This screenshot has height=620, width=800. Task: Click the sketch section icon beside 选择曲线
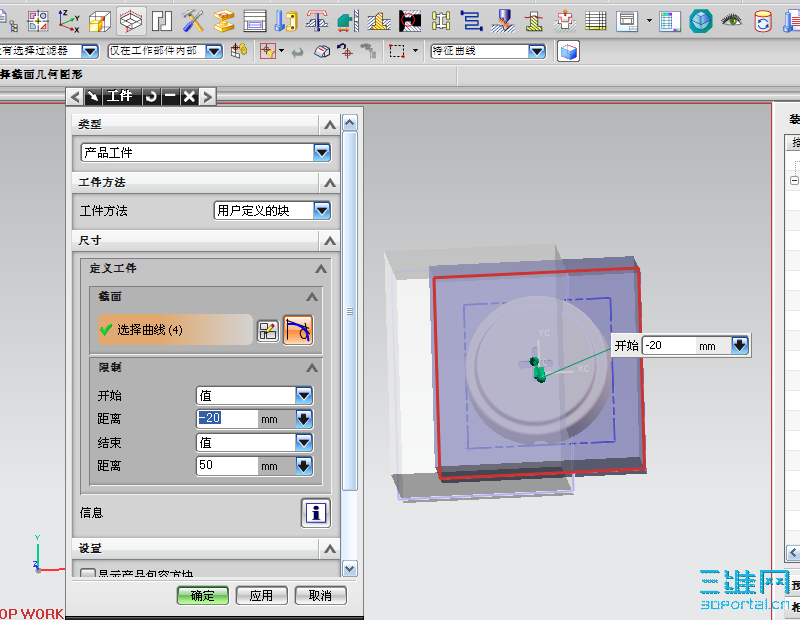268,330
